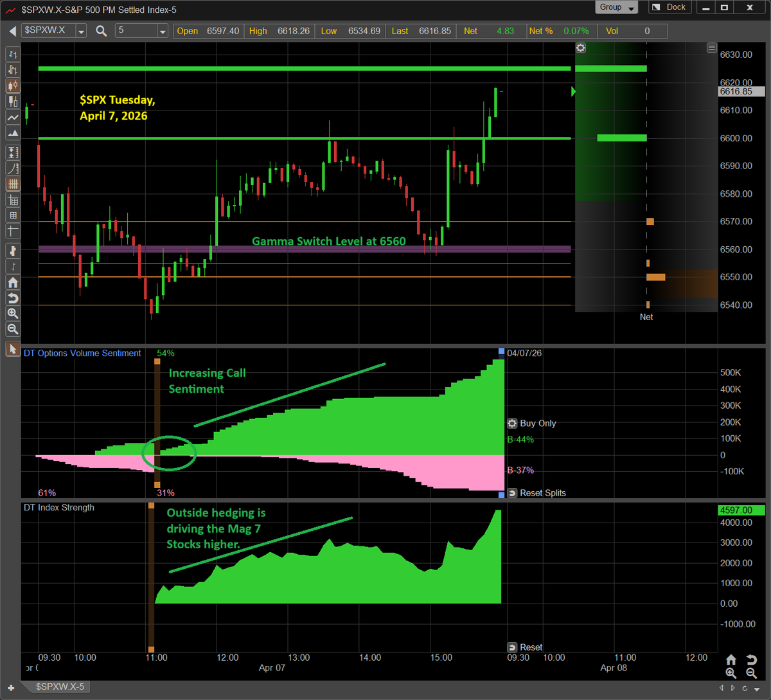Click the Low 6534.69 field
Screen dimensions: 771x700
pos(350,31)
